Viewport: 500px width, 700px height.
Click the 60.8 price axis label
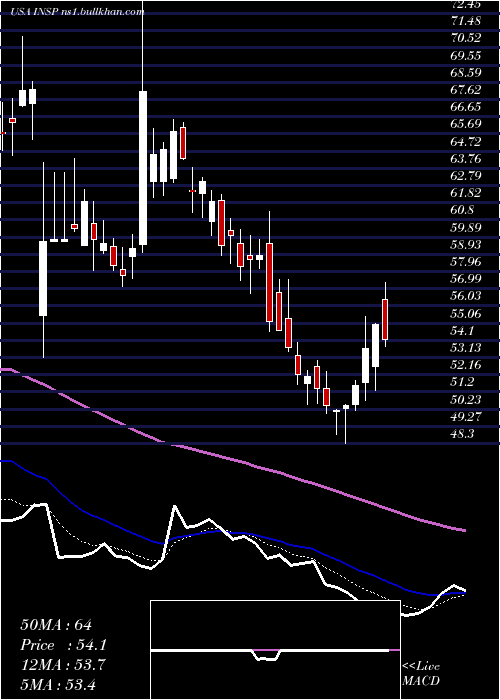pyautogui.click(x=462, y=210)
